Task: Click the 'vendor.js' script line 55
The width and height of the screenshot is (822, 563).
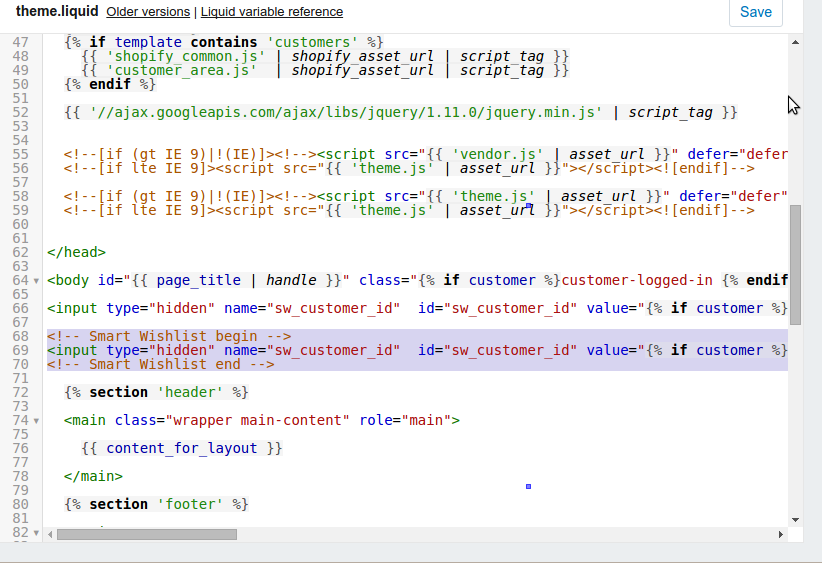Action: (x=426, y=154)
